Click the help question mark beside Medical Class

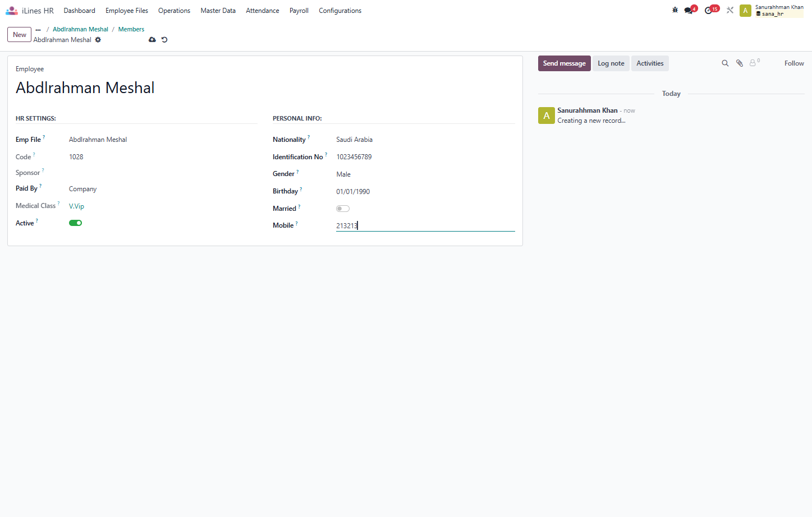click(x=58, y=203)
